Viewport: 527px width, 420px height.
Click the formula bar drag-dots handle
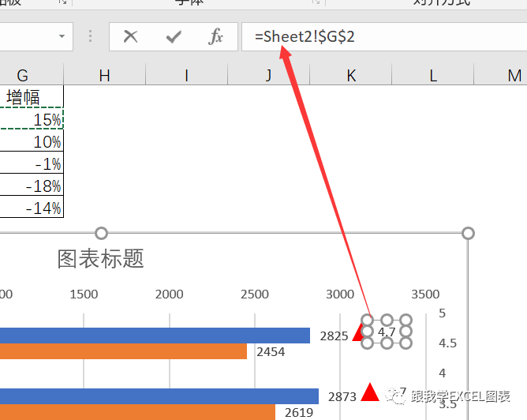click(90, 36)
